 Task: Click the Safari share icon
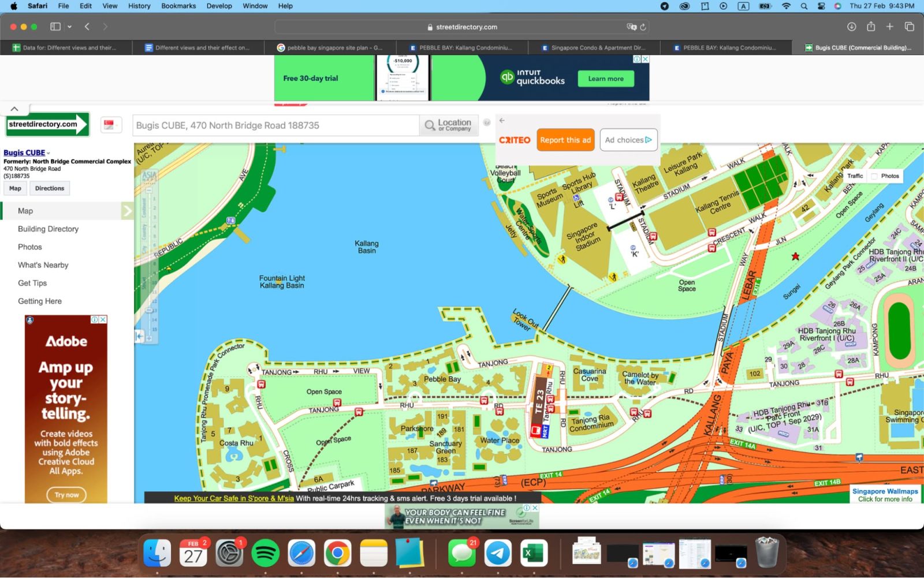point(871,27)
